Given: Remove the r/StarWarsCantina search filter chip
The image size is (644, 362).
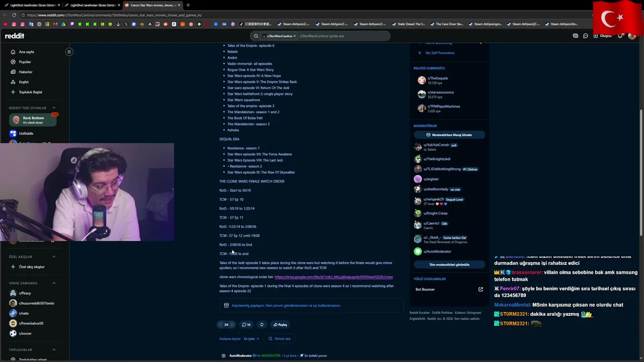Looking at the screenshot, I should pyautogui.click(x=294, y=36).
